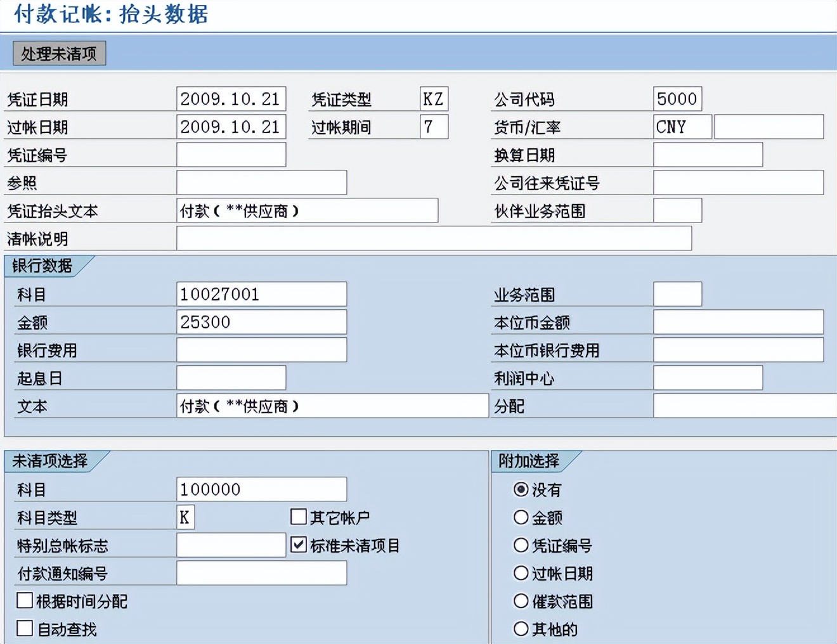Enable the 其它帐户 checkbox
The width and height of the screenshot is (837, 644).
point(298,517)
